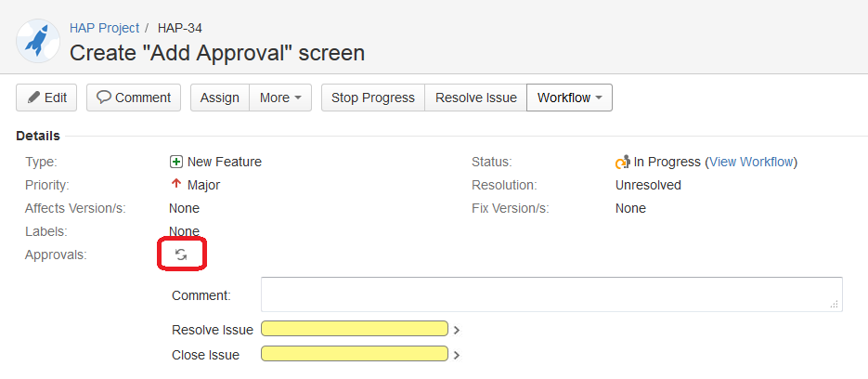Viewport: 868px width, 379px height.
Task: Click the HAP Project rocket avatar
Action: coord(38,40)
